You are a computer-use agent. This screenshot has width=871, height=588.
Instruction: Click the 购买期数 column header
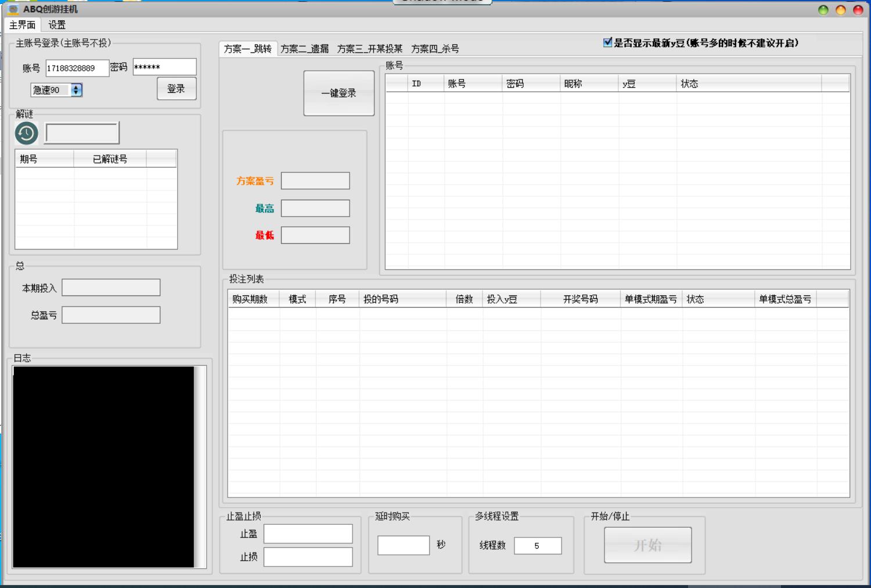254,299
